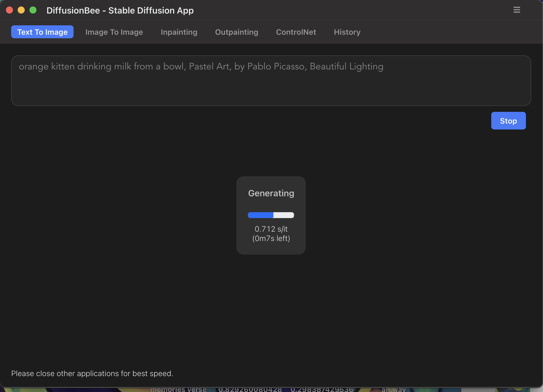The height and width of the screenshot is (392, 543).
Task: Click the 0m7s left time estimate
Action: pos(271,239)
